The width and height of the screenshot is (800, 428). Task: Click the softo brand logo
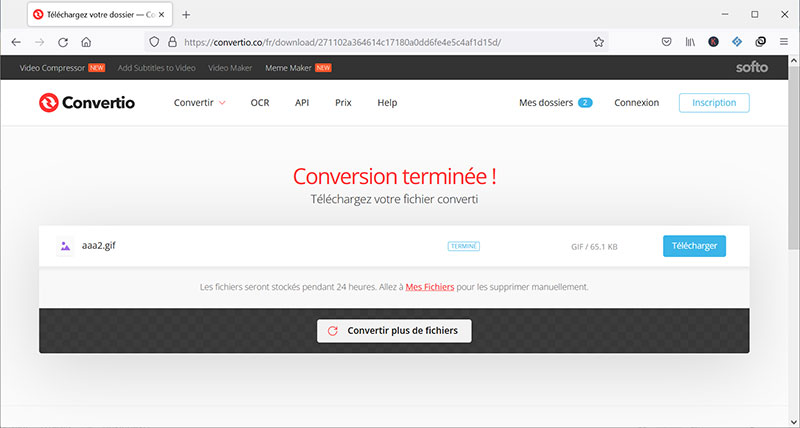(x=752, y=67)
